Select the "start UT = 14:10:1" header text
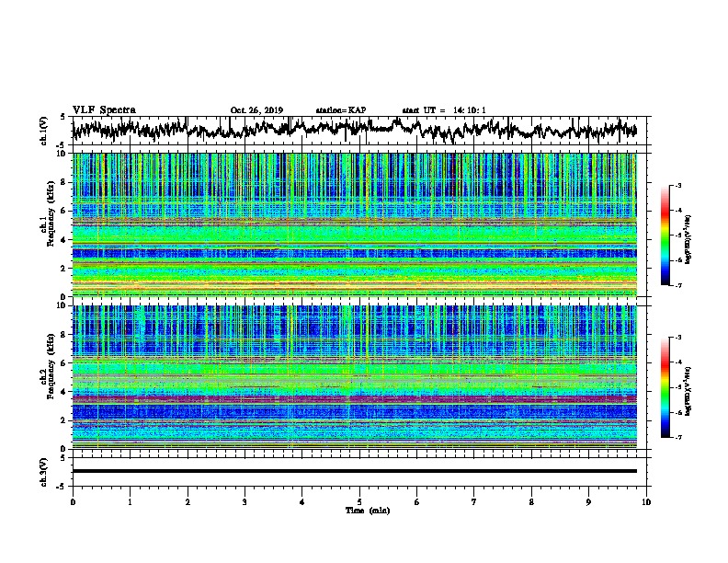Screen dimensions: 728x563 [x=444, y=110]
